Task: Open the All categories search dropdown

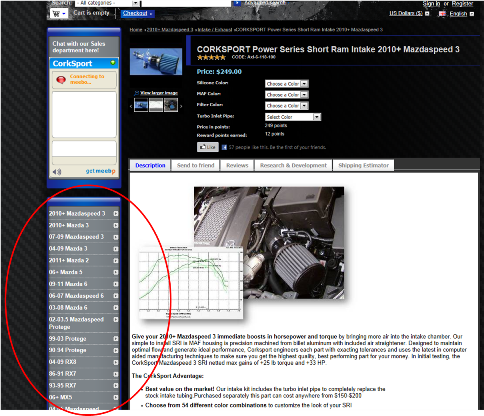Action: point(107,3)
